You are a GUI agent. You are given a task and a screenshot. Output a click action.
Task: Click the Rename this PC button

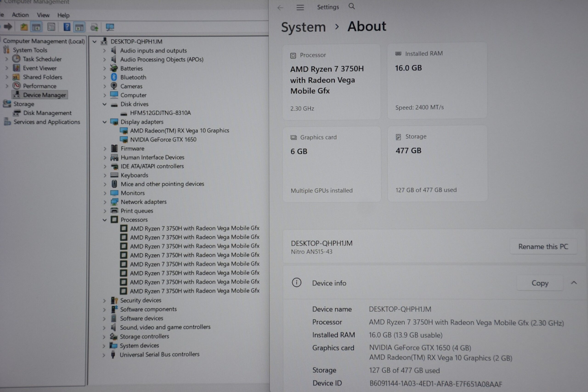click(543, 247)
